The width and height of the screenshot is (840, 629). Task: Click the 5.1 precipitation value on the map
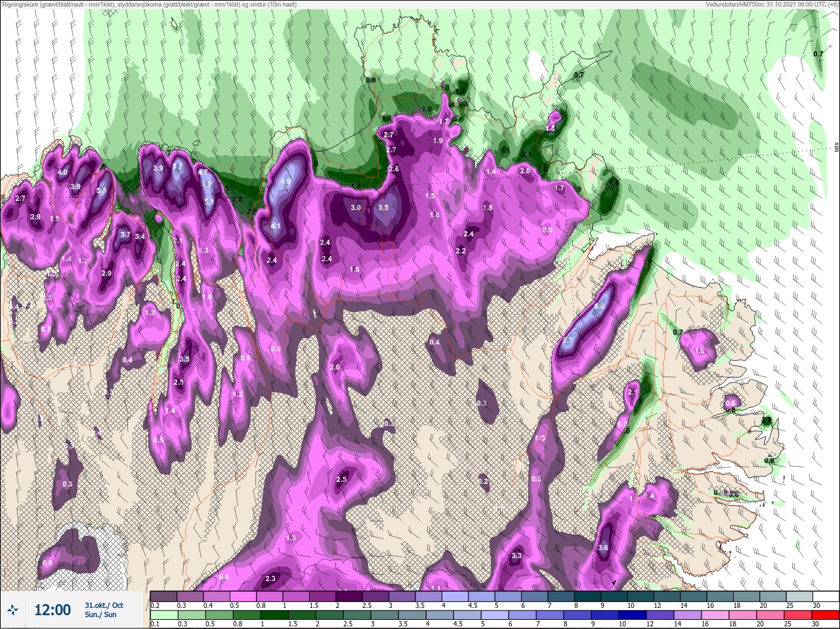coord(209,202)
